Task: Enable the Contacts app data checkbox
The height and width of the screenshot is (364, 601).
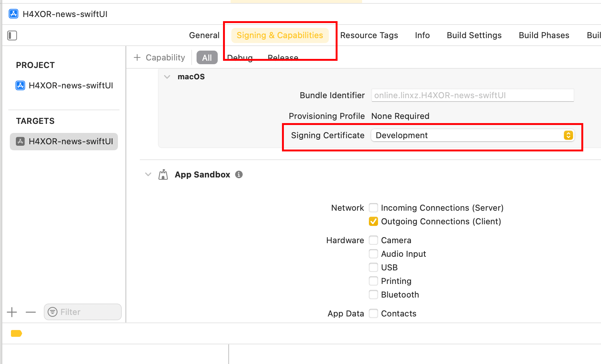Action: (373, 313)
